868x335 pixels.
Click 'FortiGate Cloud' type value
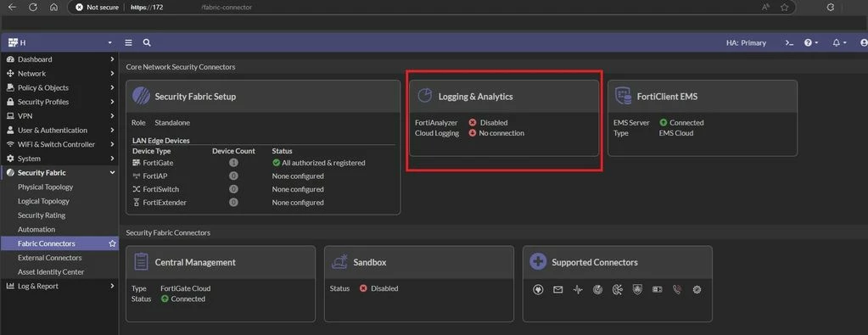pyautogui.click(x=186, y=288)
